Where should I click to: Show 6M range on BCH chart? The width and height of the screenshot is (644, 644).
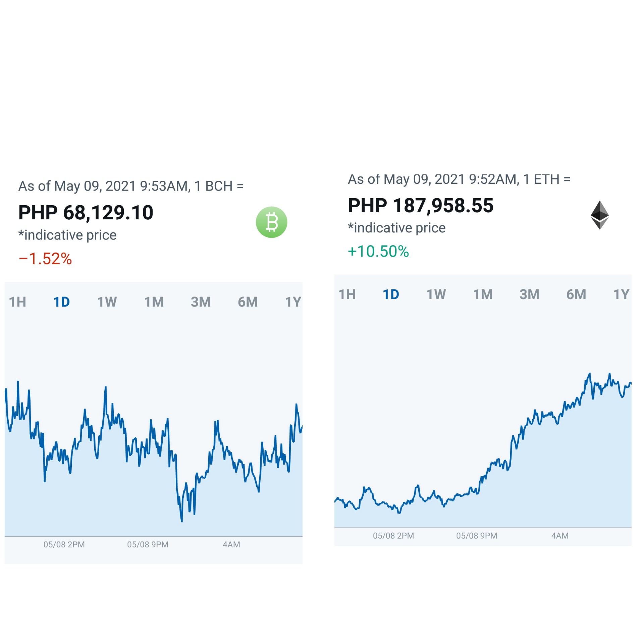[x=248, y=302]
